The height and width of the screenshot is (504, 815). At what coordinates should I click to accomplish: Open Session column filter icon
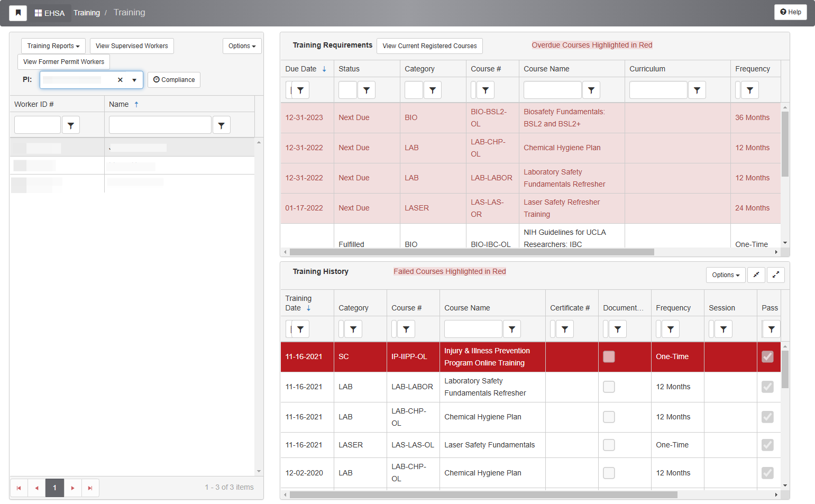click(x=724, y=329)
